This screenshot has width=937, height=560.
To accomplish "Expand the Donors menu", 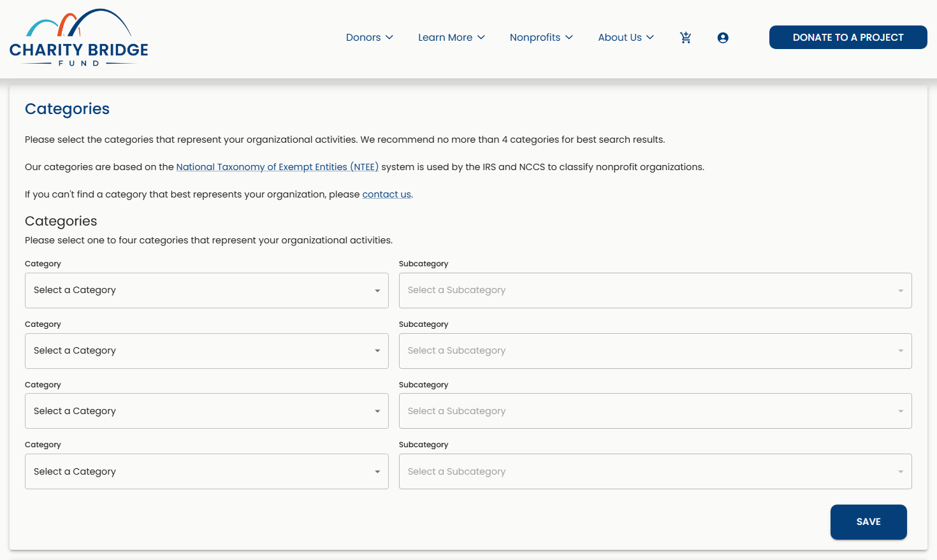I will click(370, 38).
